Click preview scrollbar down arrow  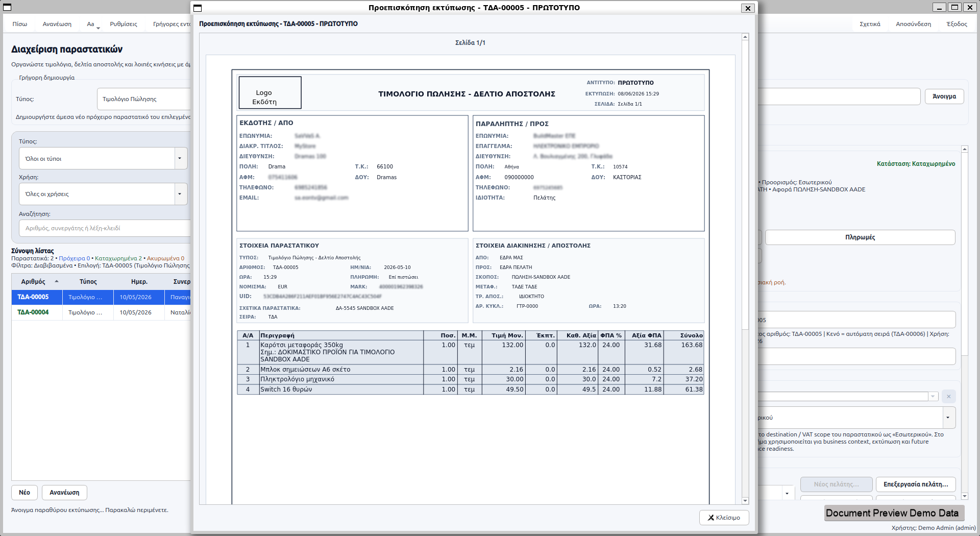[x=745, y=501]
